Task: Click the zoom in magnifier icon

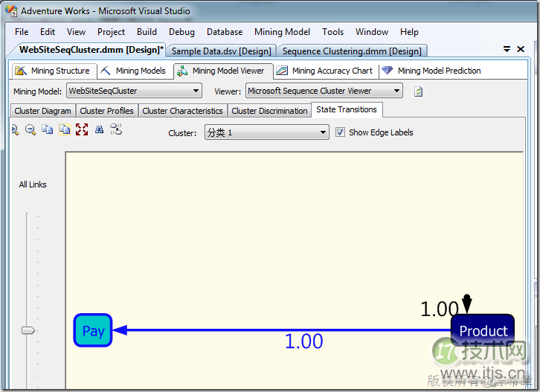Action: 15,129
